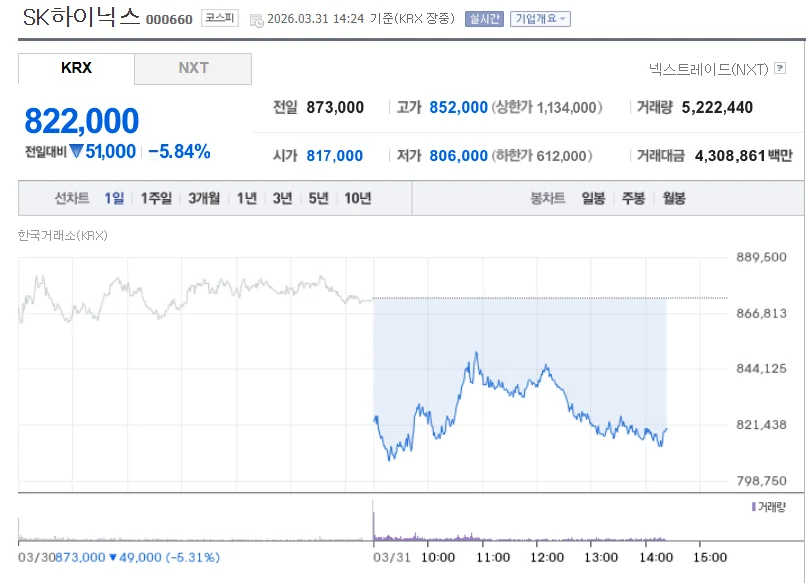Open the 주봉 weekly candle chart
Screen dimensions: 806x583
633,198
